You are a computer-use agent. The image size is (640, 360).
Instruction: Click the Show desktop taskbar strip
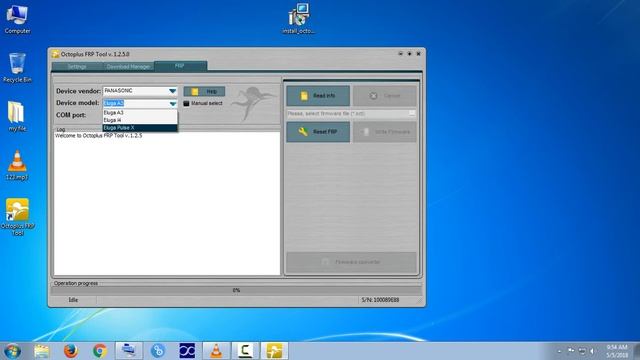pos(636,351)
